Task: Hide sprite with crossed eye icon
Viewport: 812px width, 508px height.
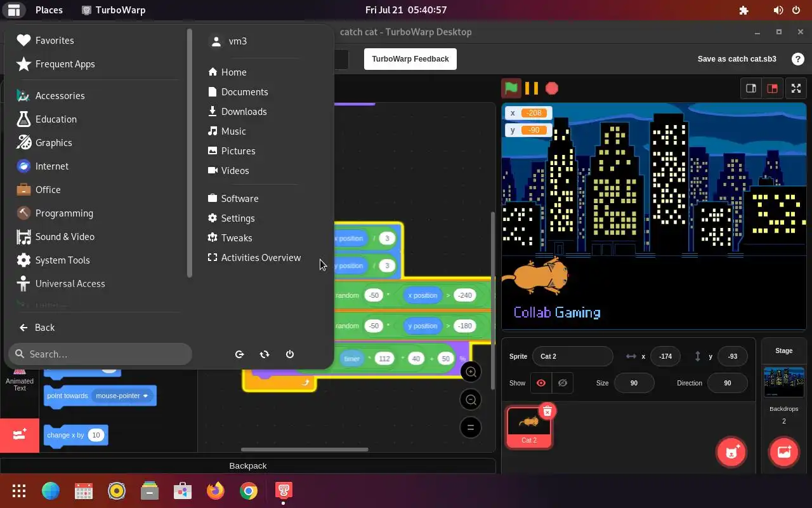Action: [562, 383]
